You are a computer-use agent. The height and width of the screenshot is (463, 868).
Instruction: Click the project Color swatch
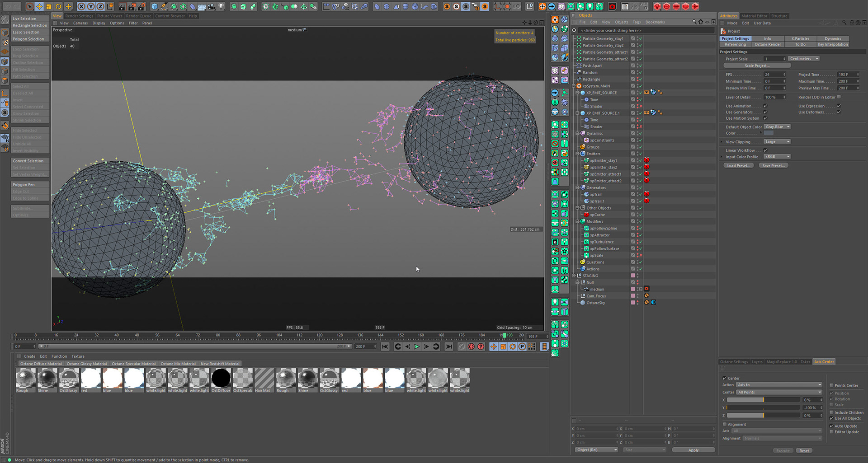(x=769, y=133)
